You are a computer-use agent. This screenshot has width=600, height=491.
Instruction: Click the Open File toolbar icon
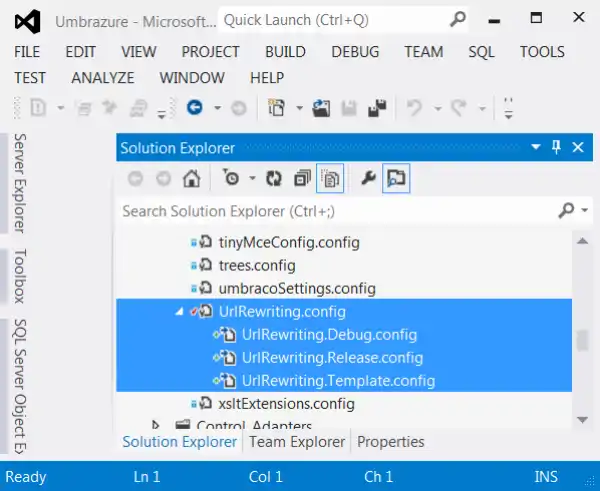(x=321, y=108)
